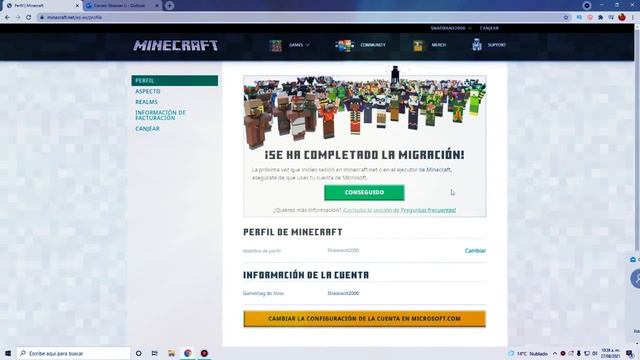
Task: Open the Merch menu item
Action: pos(439,45)
